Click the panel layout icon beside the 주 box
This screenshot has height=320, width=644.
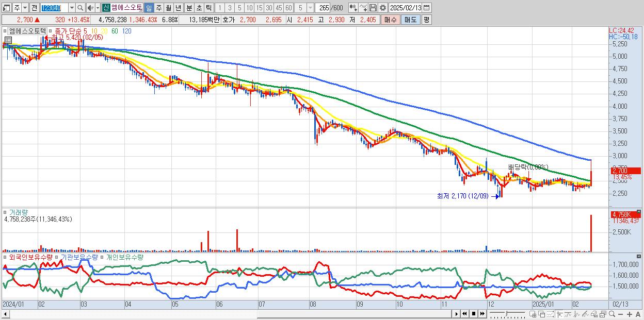[x=7, y=8]
